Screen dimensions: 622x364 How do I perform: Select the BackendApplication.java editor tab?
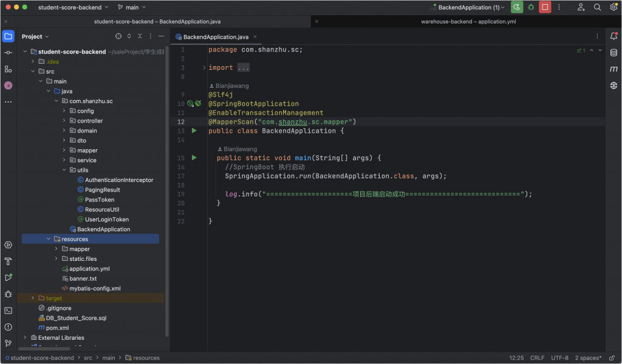(x=211, y=36)
